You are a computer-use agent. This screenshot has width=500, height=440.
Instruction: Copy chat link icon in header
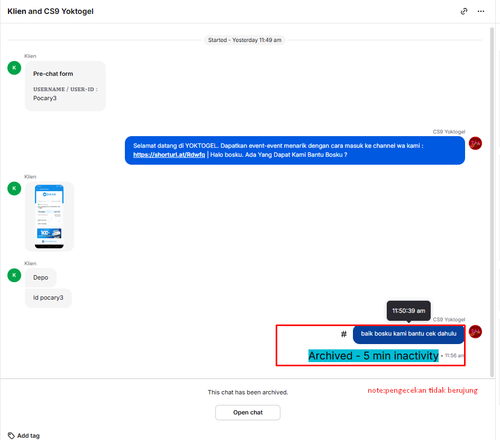464,11
